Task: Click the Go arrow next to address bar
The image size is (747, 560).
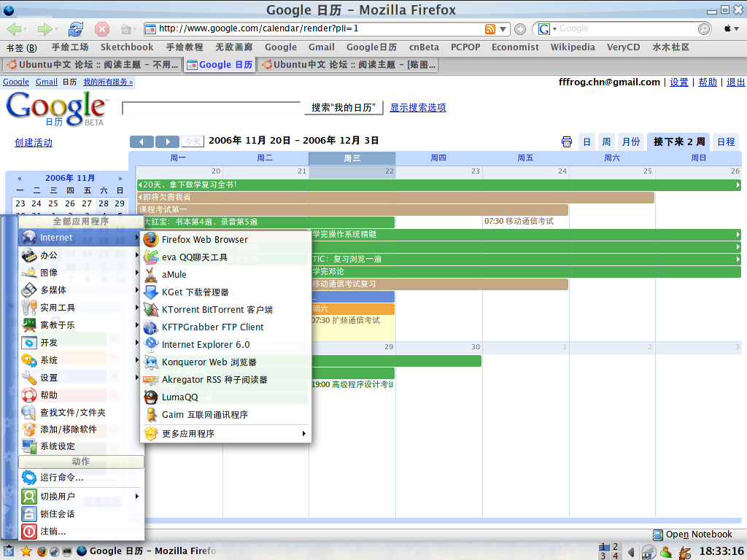Action: point(520,29)
